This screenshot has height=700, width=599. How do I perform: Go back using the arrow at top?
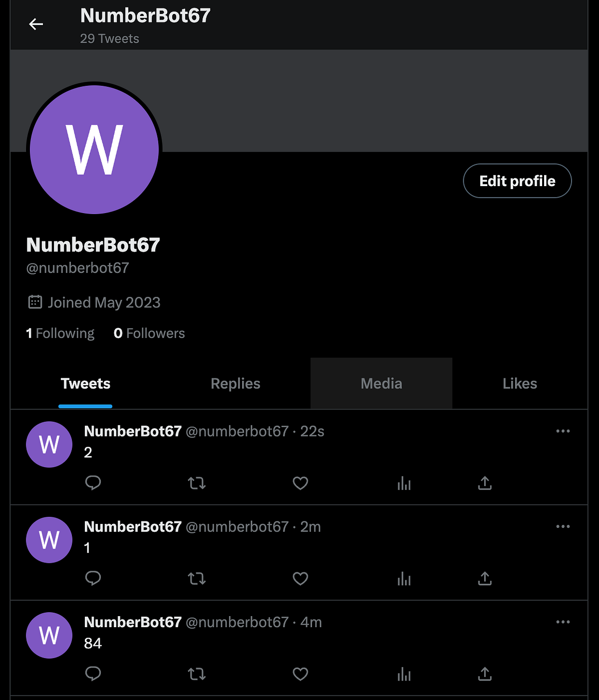pyautogui.click(x=36, y=23)
